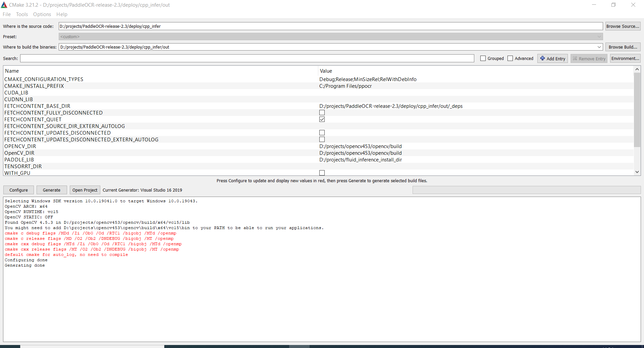The height and width of the screenshot is (348, 644).
Task: Open the Preset dropdown
Action: (x=599, y=37)
